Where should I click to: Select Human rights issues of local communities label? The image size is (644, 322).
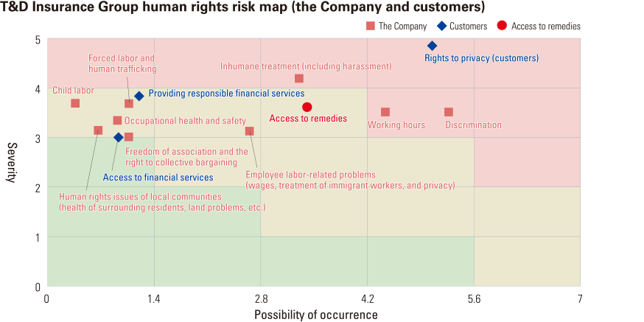pyautogui.click(x=161, y=202)
